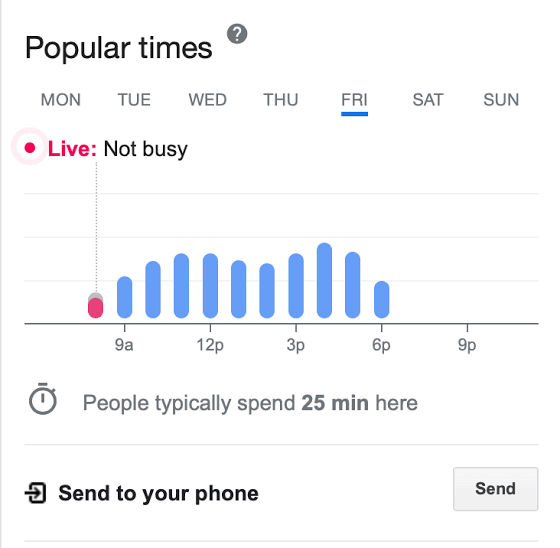Select the MON day tab
Viewport: 560px width, 548px height.
pos(61,100)
